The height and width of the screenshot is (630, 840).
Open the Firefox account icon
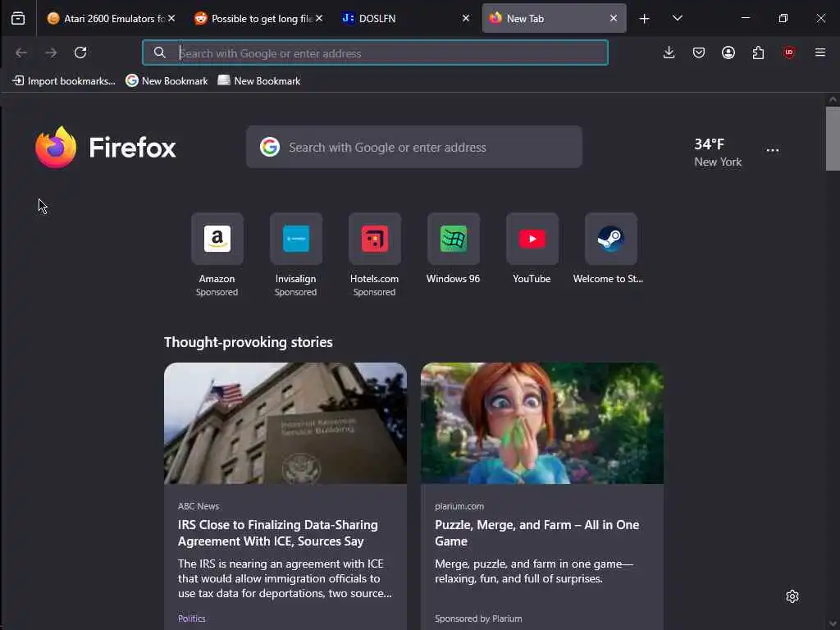(x=728, y=52)
